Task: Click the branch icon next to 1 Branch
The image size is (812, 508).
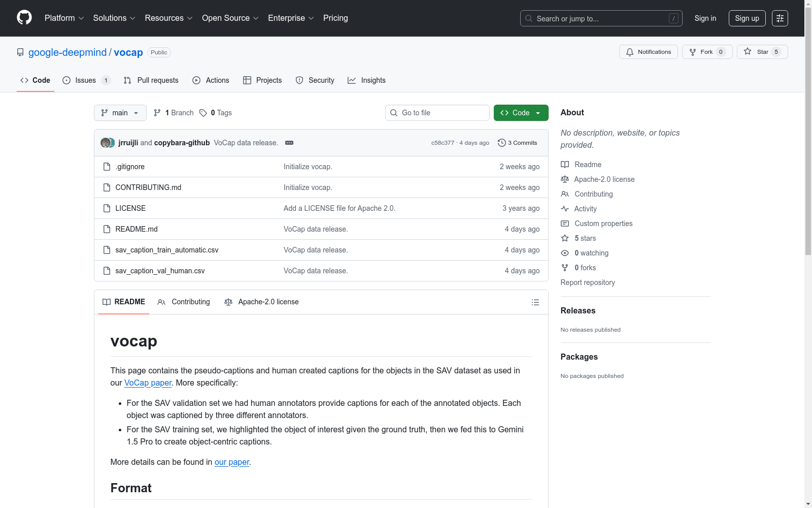Action: 157,113
